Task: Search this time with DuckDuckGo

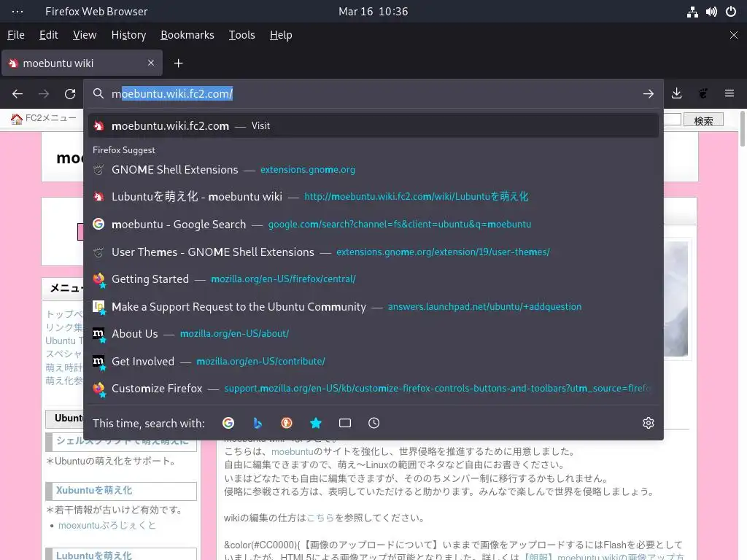Action: (x=286, y=423)
